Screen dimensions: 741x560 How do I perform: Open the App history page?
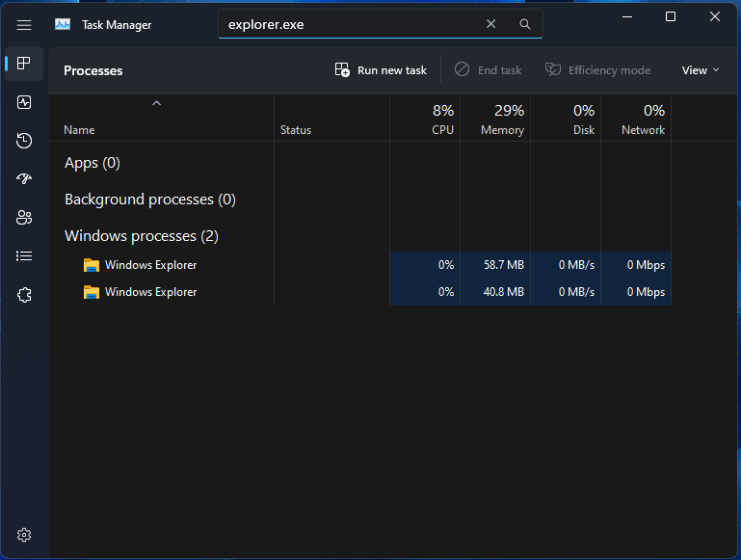click(24, 141)
